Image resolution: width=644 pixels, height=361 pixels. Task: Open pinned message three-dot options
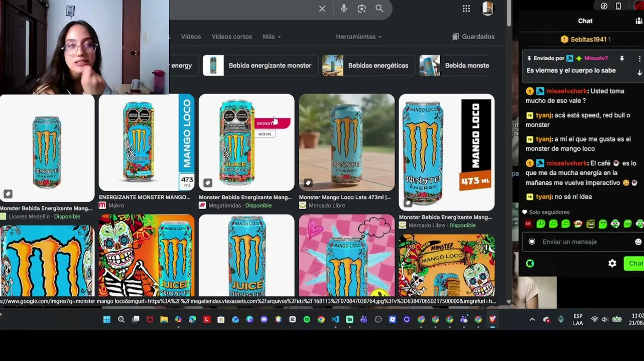click(639, 59)
